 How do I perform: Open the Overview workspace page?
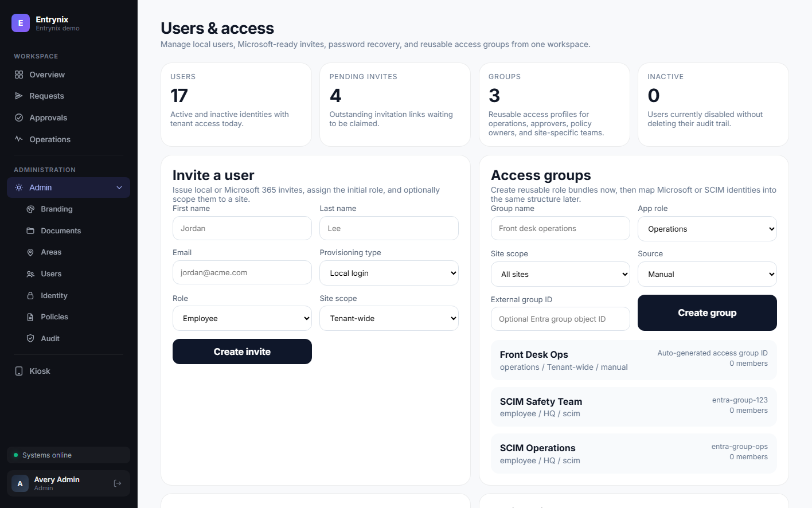click(x=46, y=75)
